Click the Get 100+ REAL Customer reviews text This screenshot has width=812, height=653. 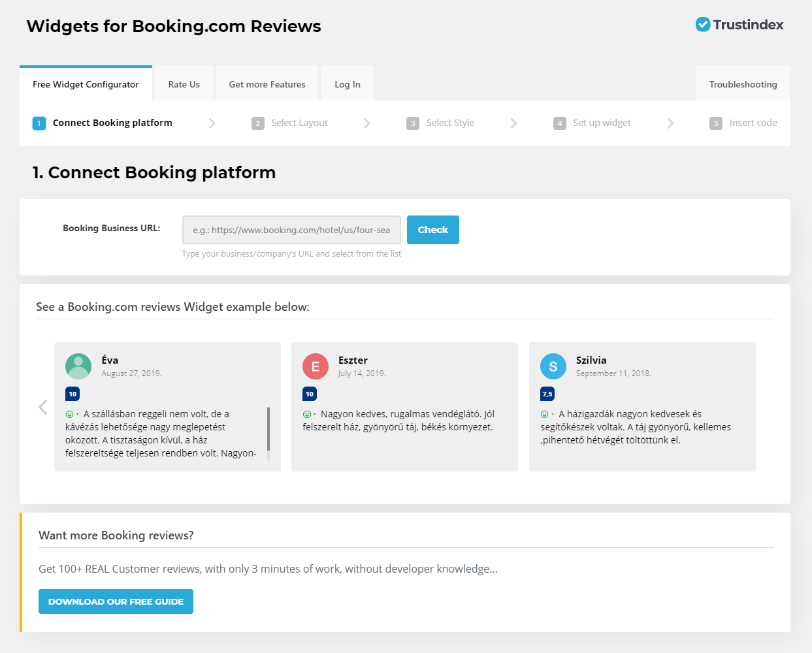click(x=268, y=569)
